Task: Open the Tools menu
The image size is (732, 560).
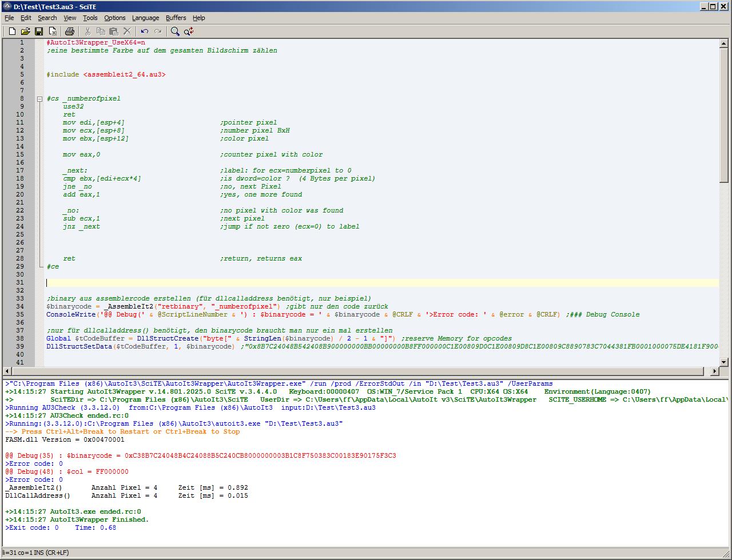Action: click(x=90, y=18)
